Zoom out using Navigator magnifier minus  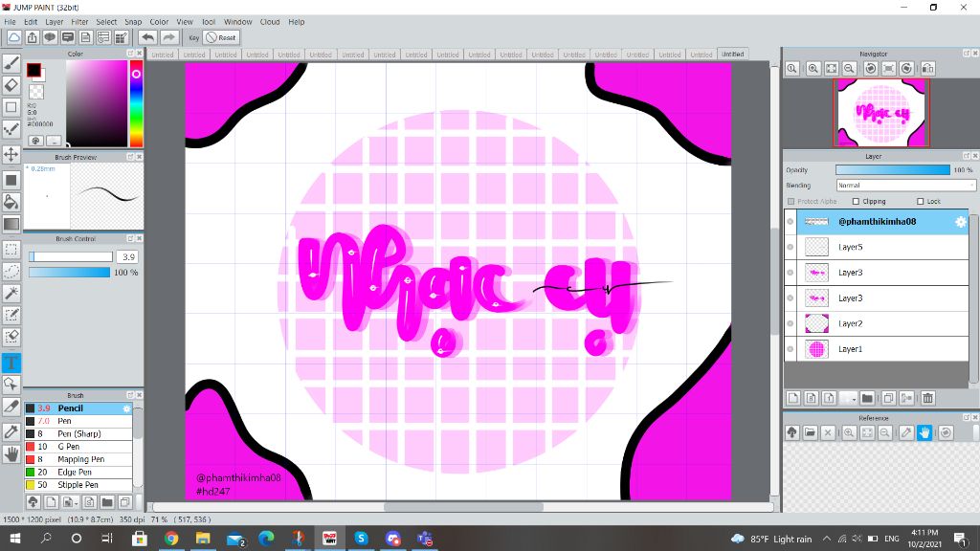click(850, 68)
